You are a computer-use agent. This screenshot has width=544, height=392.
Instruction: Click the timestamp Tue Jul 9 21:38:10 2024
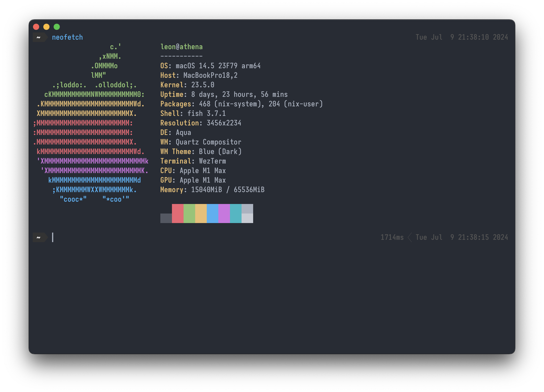pyautogui.click(x=462, y=37)
